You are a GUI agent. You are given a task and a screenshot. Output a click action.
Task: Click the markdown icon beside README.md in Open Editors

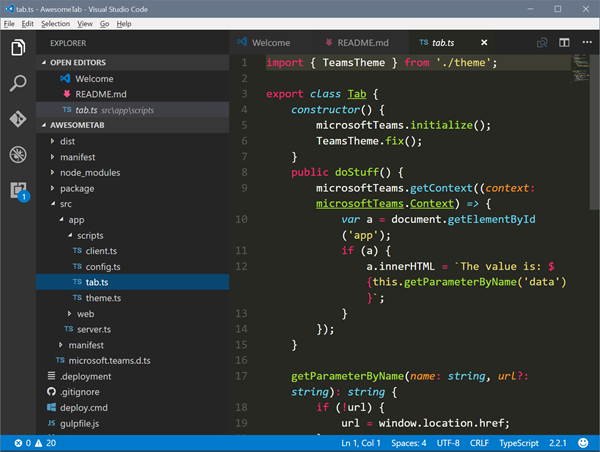click(x=67, y=94)
